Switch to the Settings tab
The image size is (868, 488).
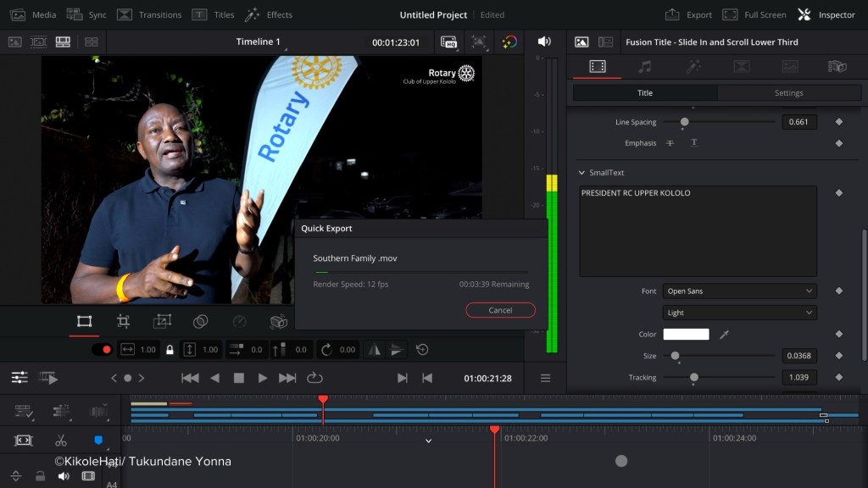788,93
